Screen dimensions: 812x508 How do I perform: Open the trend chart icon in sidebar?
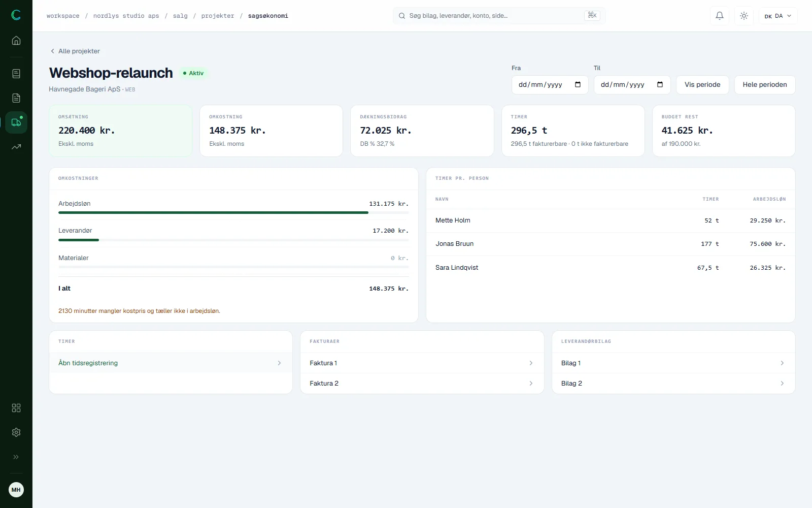coord(16,147)
